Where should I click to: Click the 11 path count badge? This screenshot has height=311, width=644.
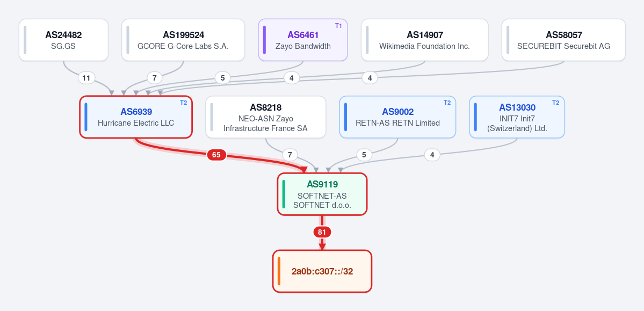pyautogui.click(x=86, y=78)
